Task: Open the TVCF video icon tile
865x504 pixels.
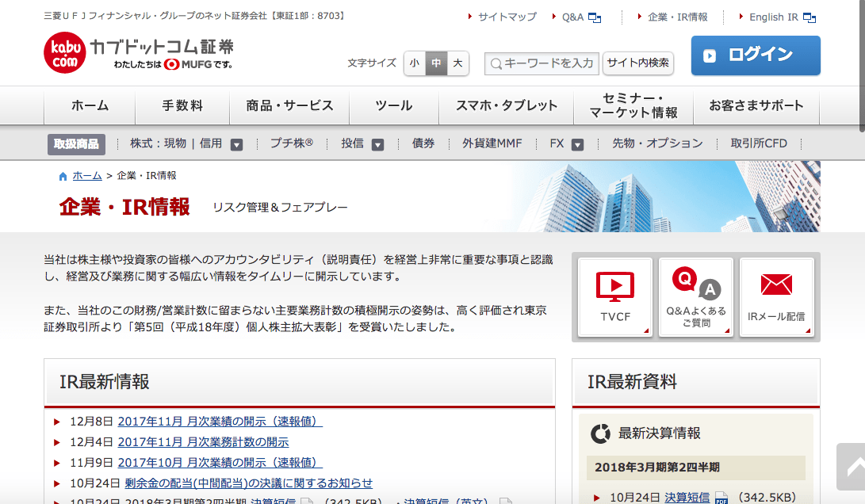Action: pyautogui.click(x=614, y=297)
